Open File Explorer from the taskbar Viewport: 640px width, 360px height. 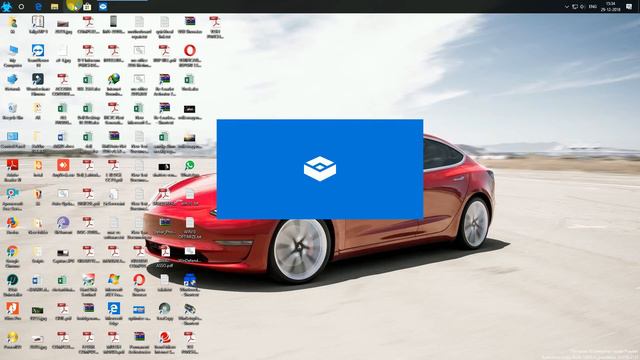(54, 7)
